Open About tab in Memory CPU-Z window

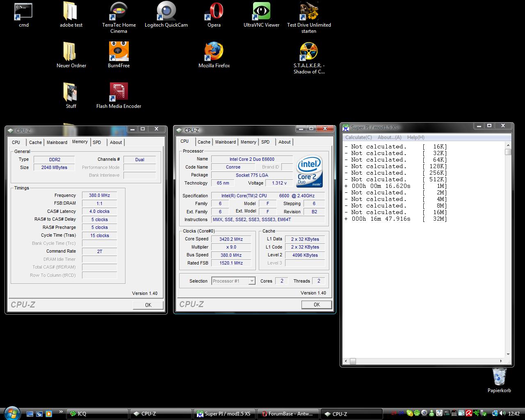click(x=116, y=142)
